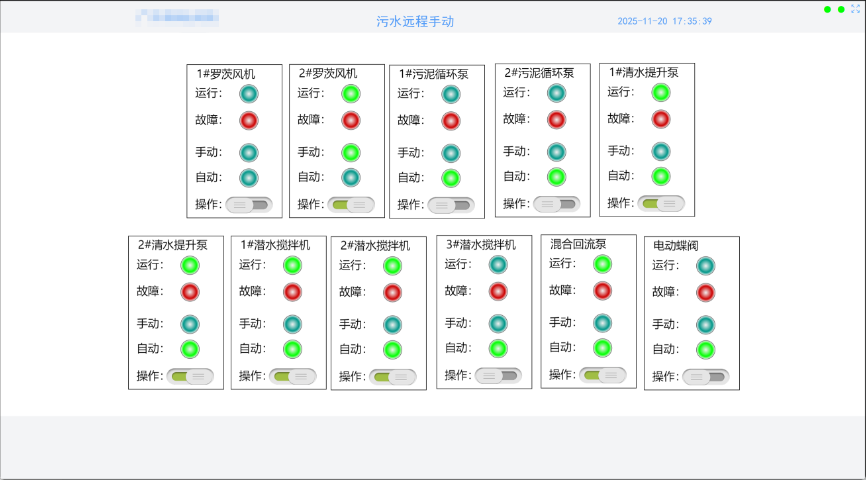Click 1#污泥循环泵 auto mode indicator
This screenshot has width=866, height=480.
[x=451, y=178]
